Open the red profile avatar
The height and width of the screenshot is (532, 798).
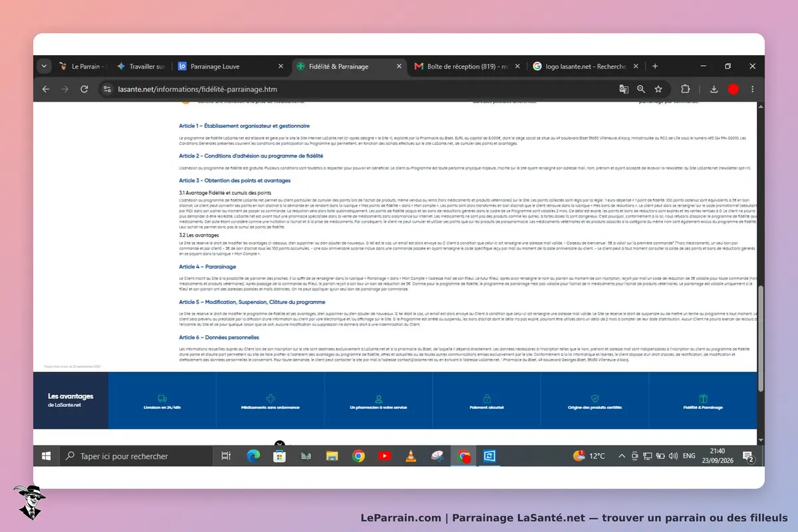pos(733,89)
